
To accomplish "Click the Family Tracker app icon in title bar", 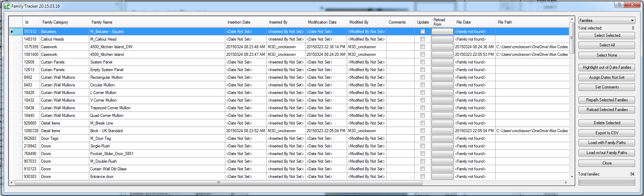I will pos(7,6).
